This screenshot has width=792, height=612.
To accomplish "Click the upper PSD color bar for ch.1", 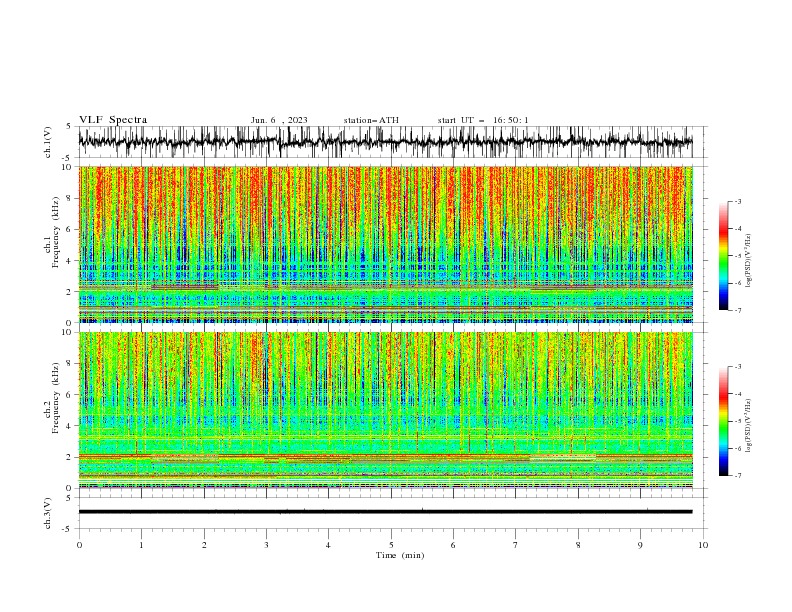I will click(723, 255).
